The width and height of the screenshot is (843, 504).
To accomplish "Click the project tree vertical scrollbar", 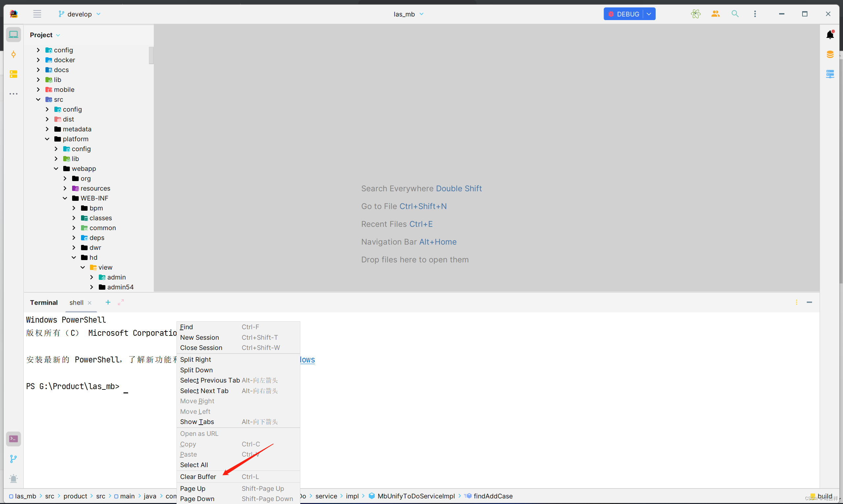I will click(x=151, y=55).
